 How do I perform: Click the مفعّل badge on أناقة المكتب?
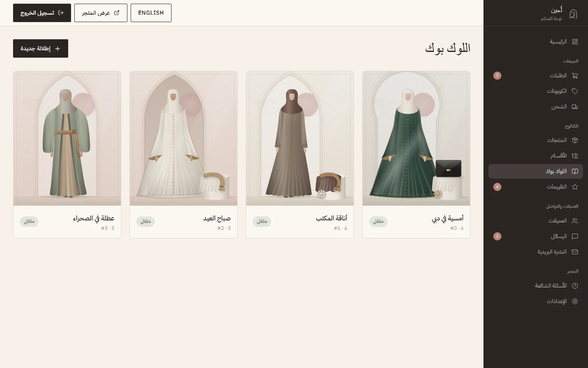click(262, 221)
